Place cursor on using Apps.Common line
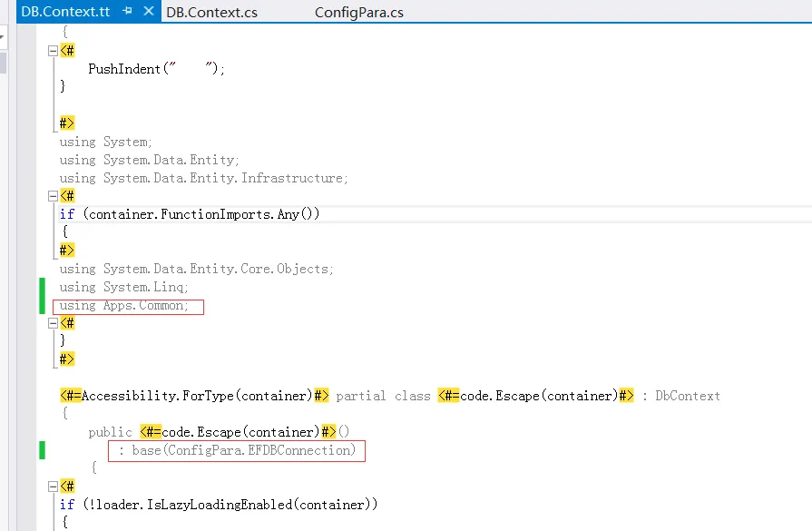The image size is (812, 531). 124,306
